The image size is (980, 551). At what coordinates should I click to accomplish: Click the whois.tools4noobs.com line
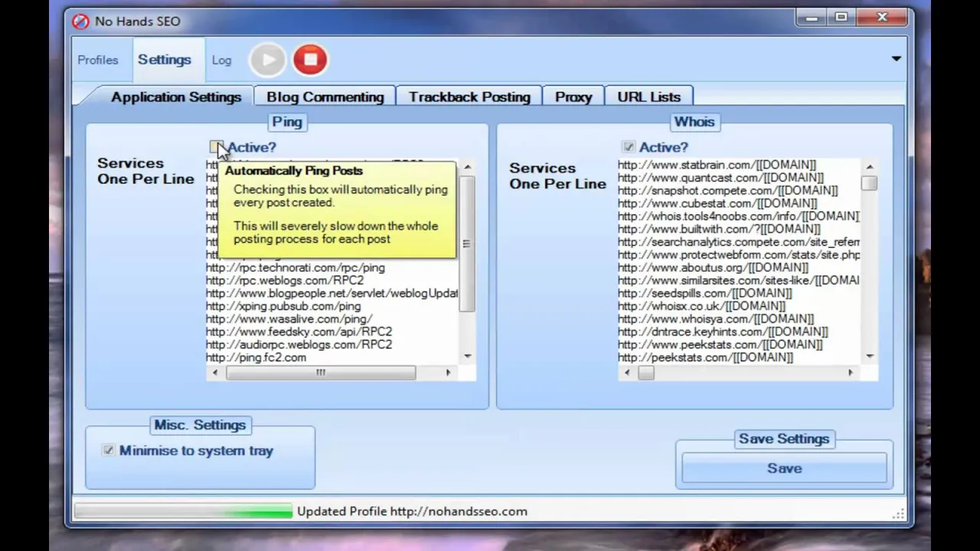coord(738,217)
